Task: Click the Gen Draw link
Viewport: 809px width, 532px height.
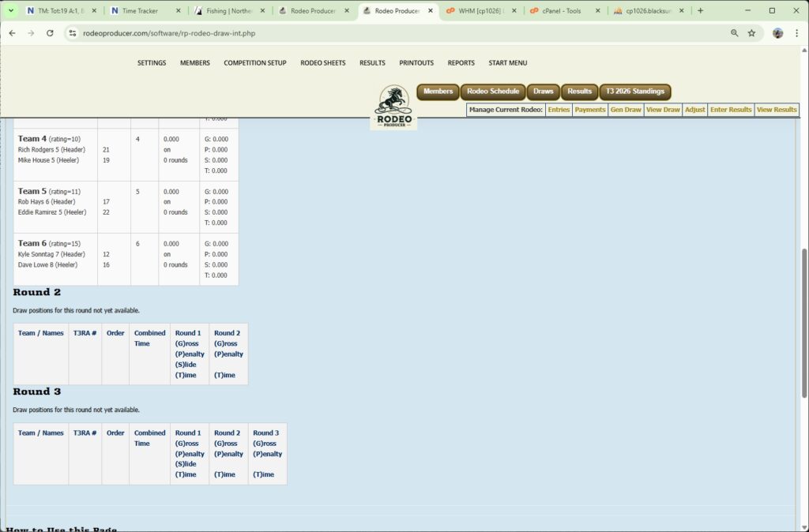Action: (x=625, y=110)
